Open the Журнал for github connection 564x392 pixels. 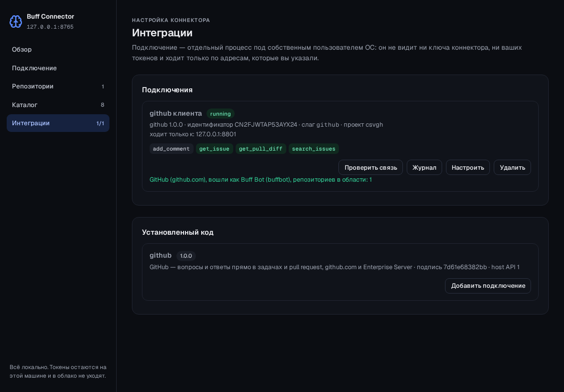tap(424, 168)
